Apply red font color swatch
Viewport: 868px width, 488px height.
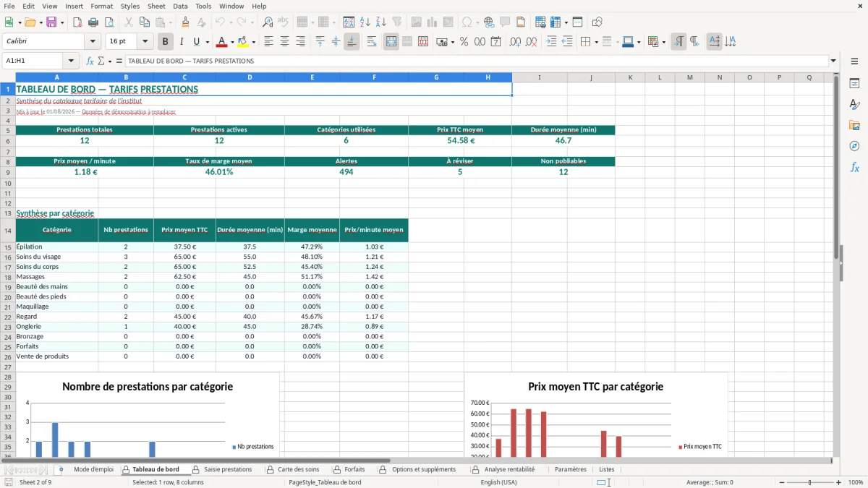click(222, 42)
